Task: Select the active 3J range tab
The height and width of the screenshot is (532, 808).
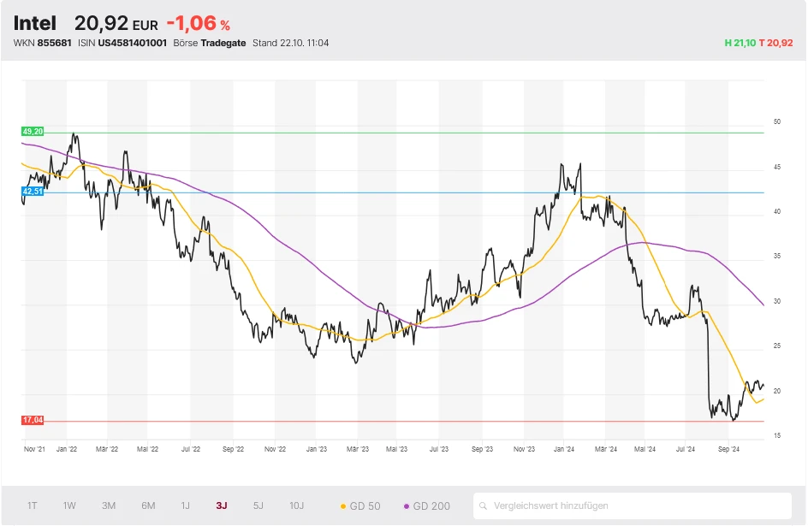Action: point(222,505)
